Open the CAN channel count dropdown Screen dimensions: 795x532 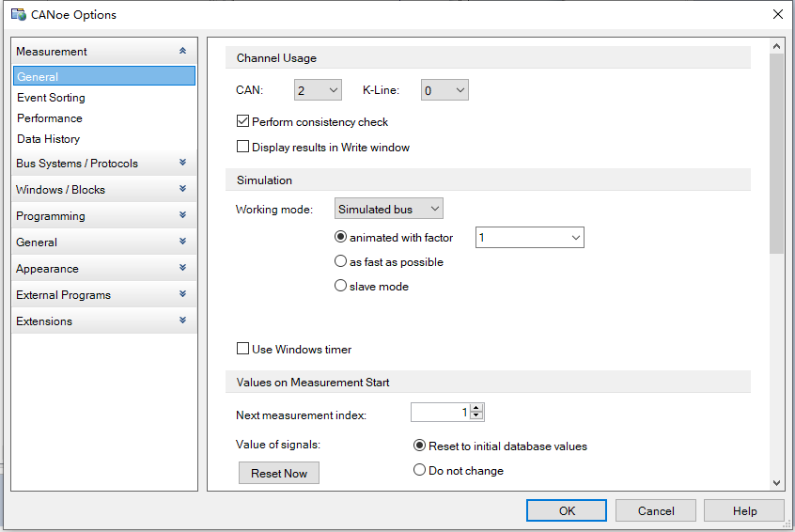pos(318,90)
